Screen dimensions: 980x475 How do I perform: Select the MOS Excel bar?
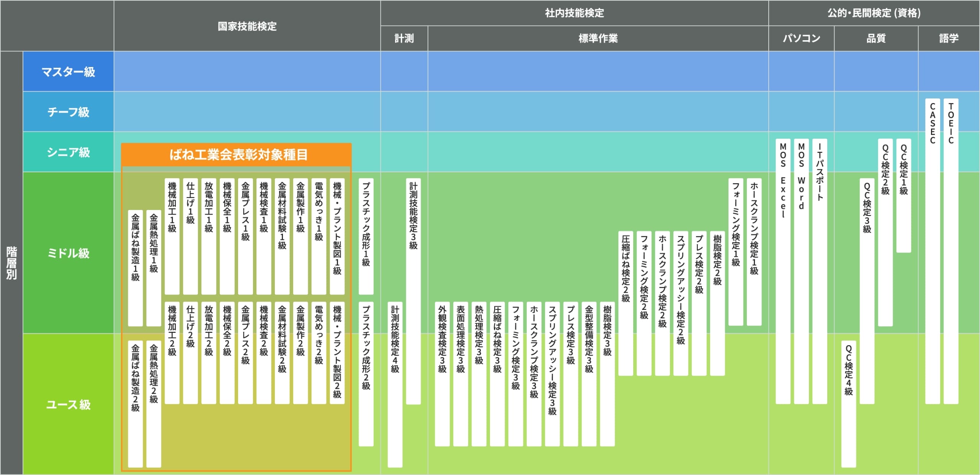click(783, 271)
